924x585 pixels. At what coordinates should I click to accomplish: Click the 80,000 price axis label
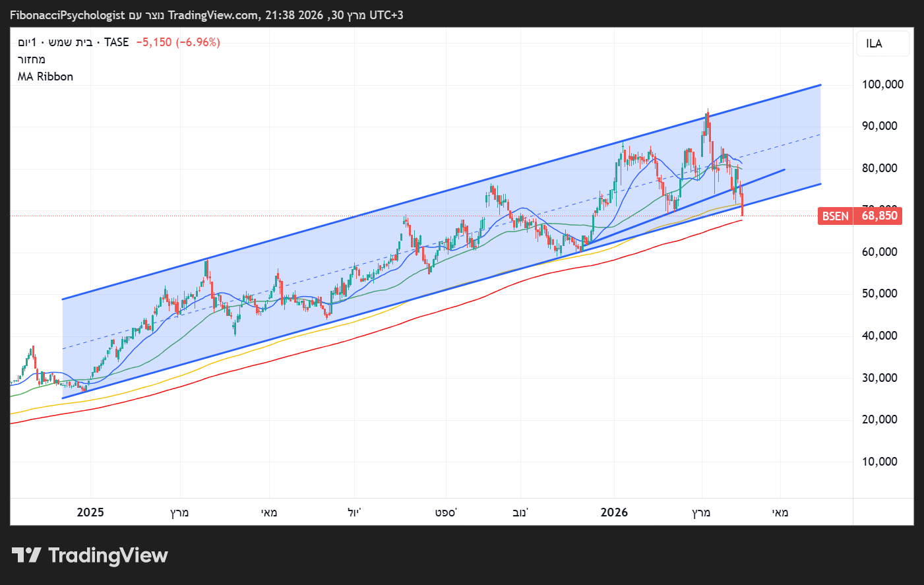(879, 168)
